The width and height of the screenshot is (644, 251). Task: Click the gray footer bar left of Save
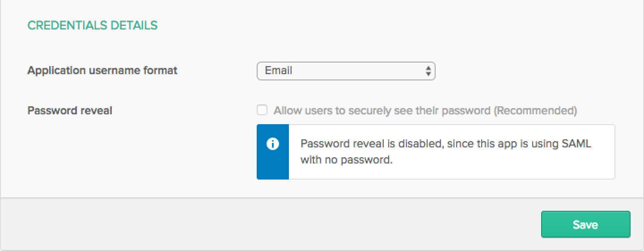coord(268,224)
